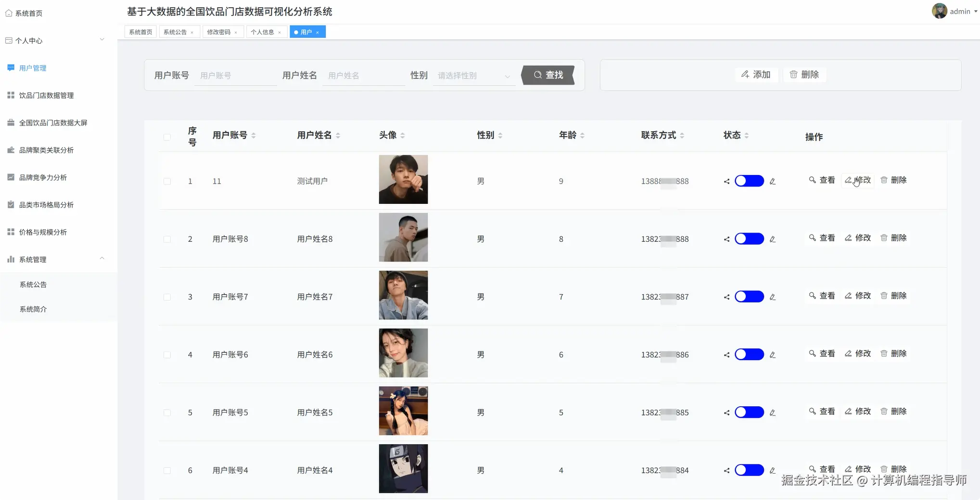Viewport: 980px width, 500px height.
Task: Close the active 用户 tab
Action: [318, 33]
